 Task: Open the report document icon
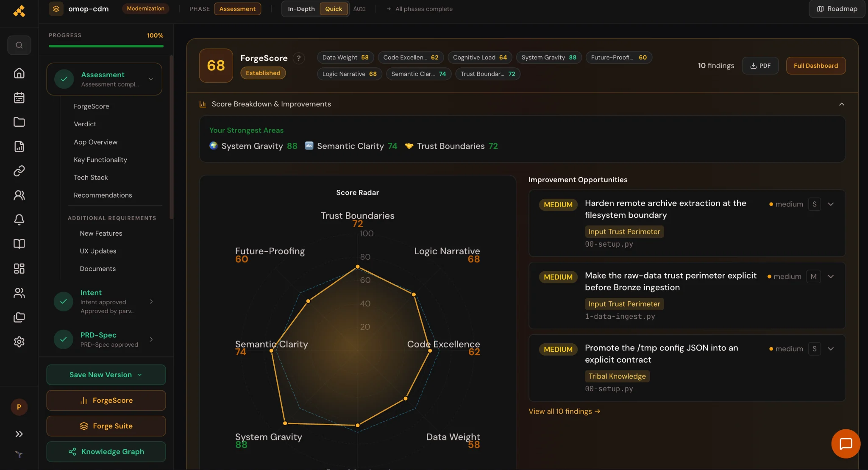coord(19,147)
